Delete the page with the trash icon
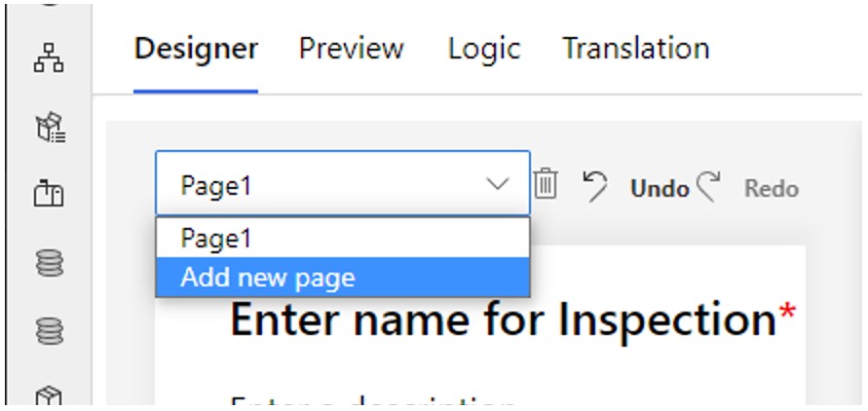Image resolution: width=868 pixels, height=411 pixels. (x=546, y=184)
